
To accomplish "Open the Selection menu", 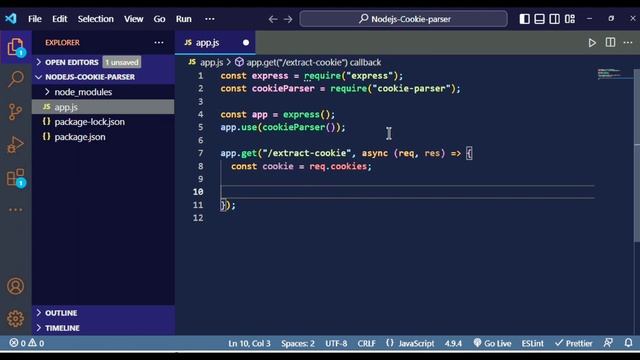I will point(96,19).
